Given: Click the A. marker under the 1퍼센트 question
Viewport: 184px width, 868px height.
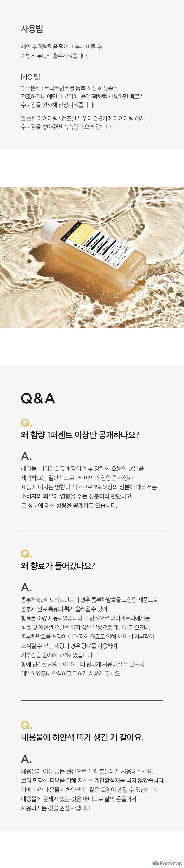Looking at the screenshot, I should point(26,456).
